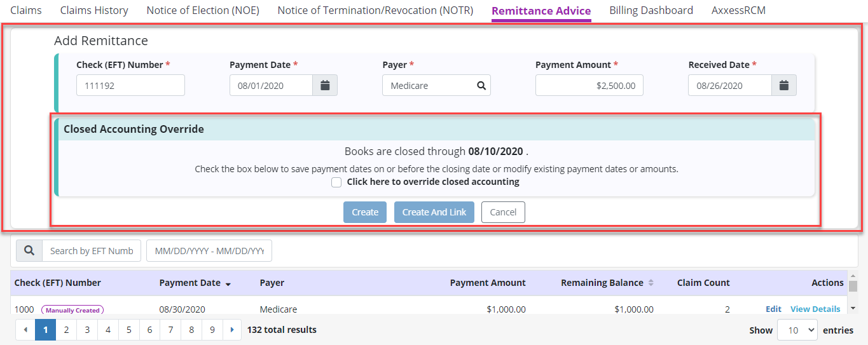
Task: Click the Create And Link button
Action: point(434,212)
